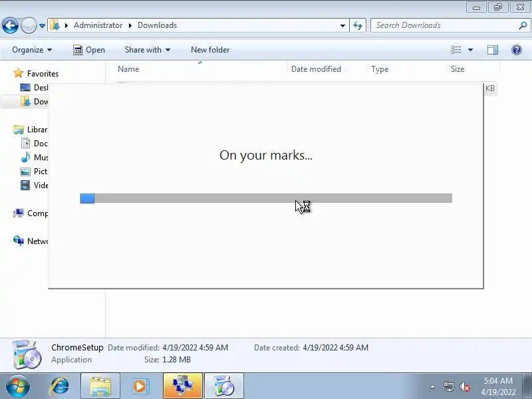Launch Internet Explorer from taskbar
The height and width of the screenshot is (399, 532).
coord(60,386)
